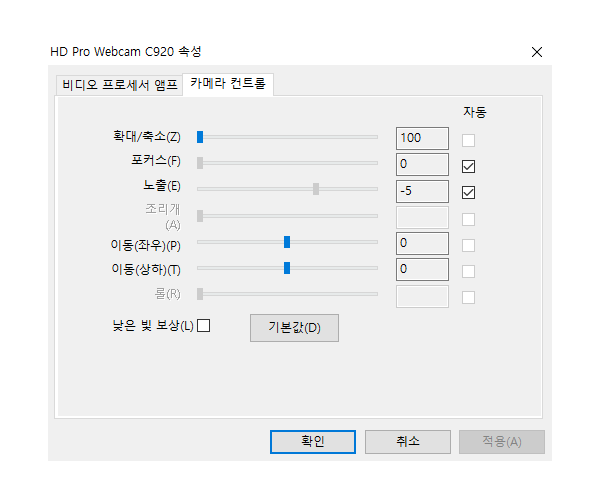
Task: Toggle 자동 checkbox for 롤(R)
Action: click(x=468, y=297)
